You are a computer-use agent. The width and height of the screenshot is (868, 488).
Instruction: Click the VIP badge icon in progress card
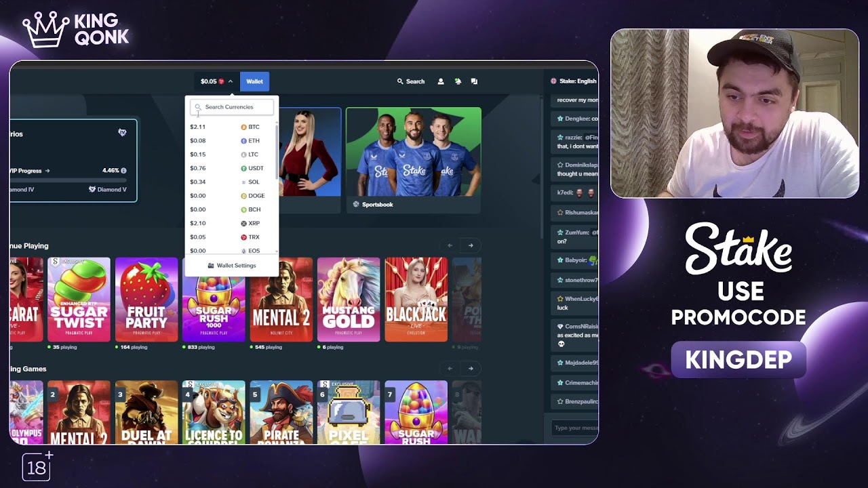click(x=122, y=133)
